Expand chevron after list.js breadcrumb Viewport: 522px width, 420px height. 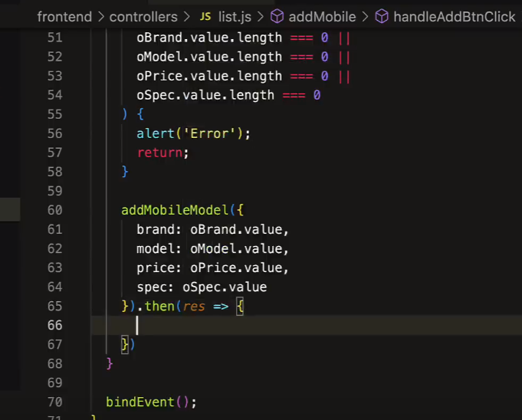[261, 17]
